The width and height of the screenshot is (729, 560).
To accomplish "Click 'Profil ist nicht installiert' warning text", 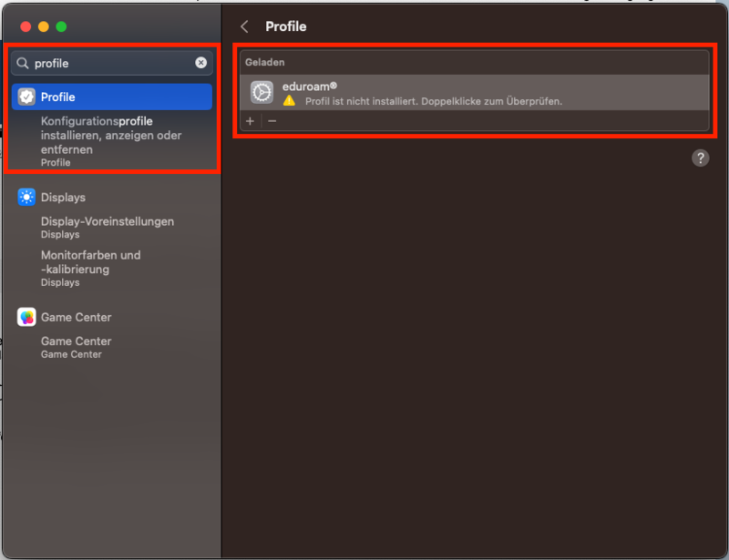I will point(434,101).
